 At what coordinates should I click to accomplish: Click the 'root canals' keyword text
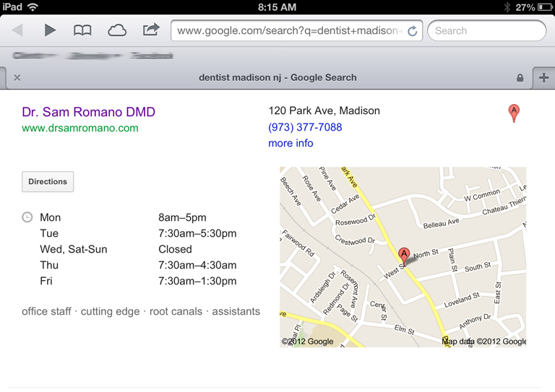point(176,311)
